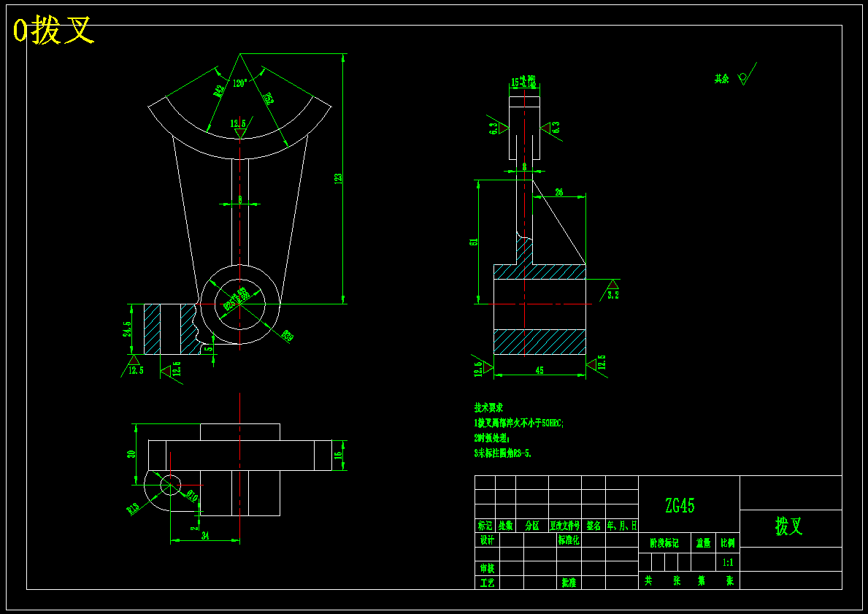Click the rotated 2 dimension above 34
Image resolution: width=868 pixels, height=614 pixels.
pos(193,528)
